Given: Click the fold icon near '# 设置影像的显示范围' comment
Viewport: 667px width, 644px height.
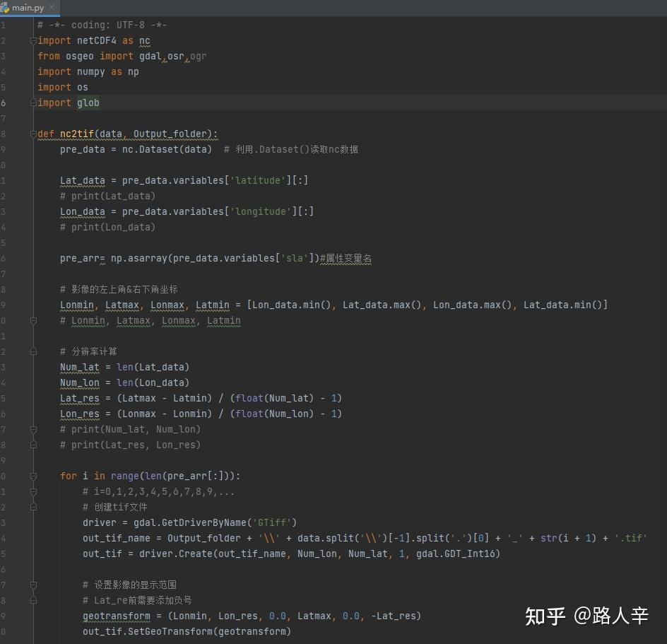Looking at the screenshot, I should click(33, 585).
